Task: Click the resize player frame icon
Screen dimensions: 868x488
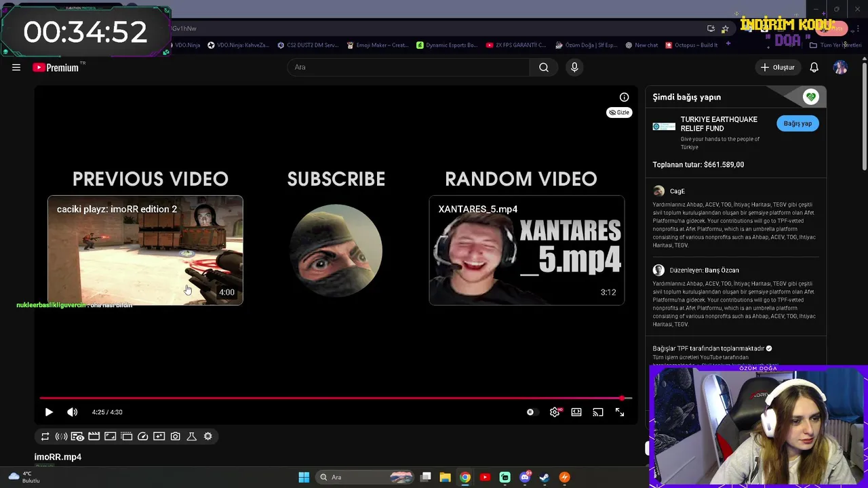Action: pyautogui.click(x=110, y=436)
